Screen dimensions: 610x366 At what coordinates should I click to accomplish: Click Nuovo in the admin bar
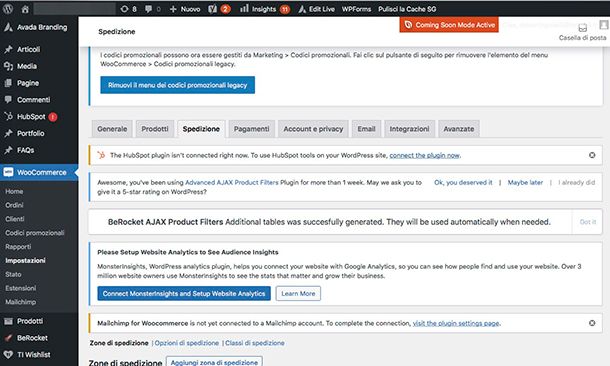[x=185, y=9]
